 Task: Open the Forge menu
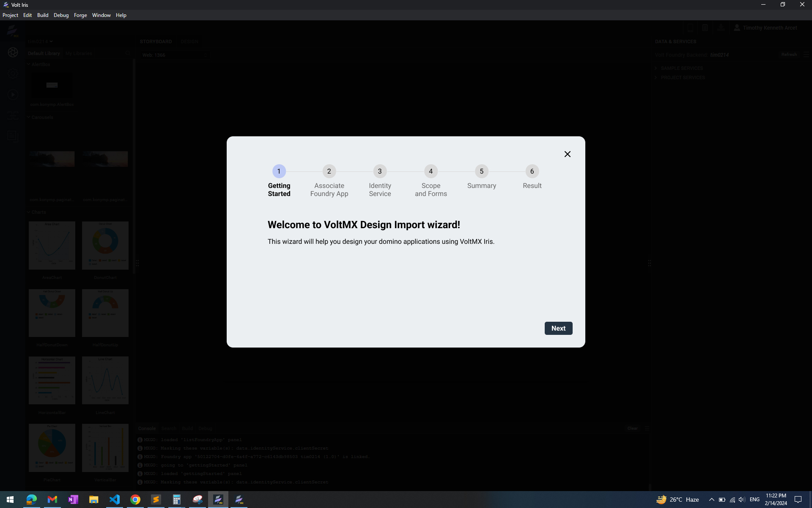pos(80,15)
